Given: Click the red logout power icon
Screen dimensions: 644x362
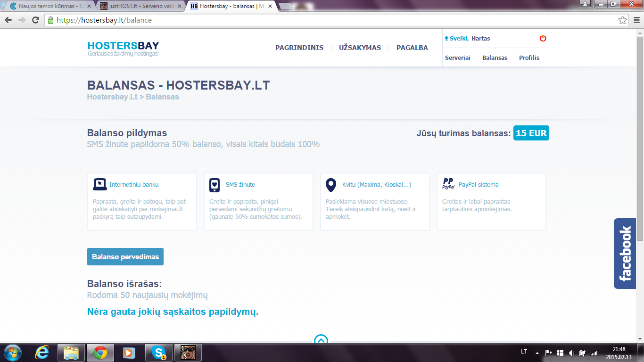Looking at the screenshot, I should 543,38.
